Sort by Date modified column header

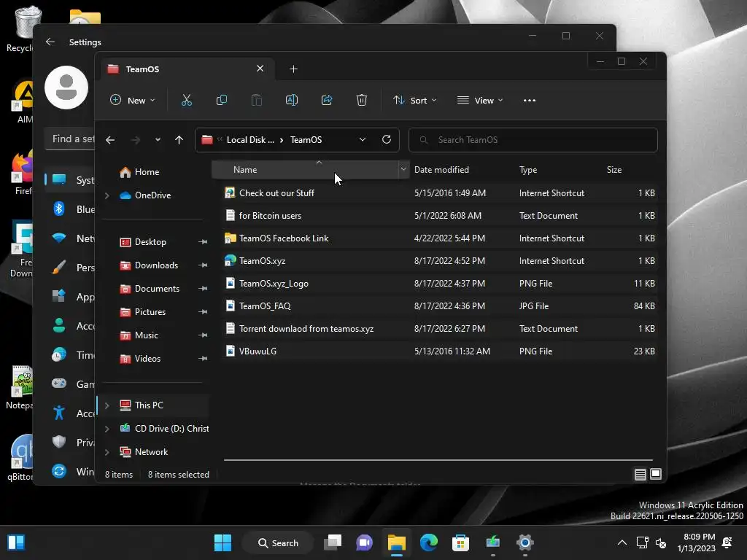tap(441, 169)
